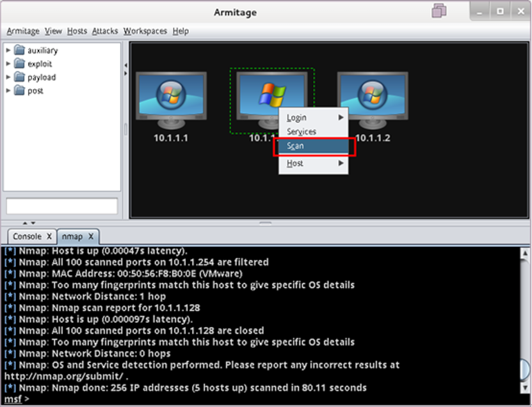Click the console scrollbar down arrow
532x407 pixels.
point(525,388)
